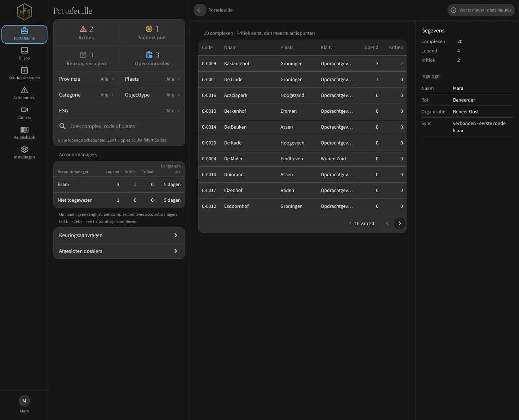Viewport: 519px width, 420px height.
Task: Select the Niet toegewezen row
Action: [119, 200]
